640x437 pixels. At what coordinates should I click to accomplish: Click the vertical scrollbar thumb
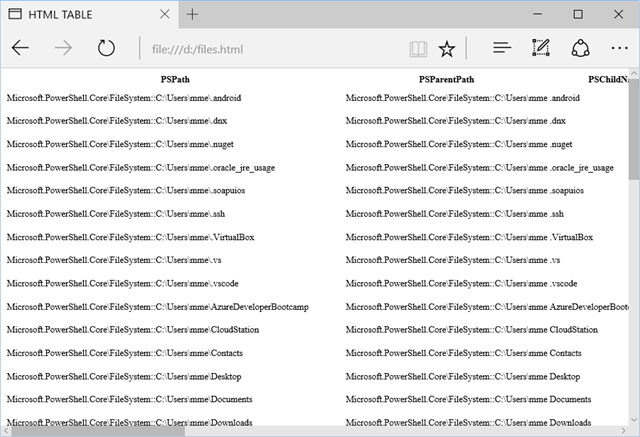634,129
